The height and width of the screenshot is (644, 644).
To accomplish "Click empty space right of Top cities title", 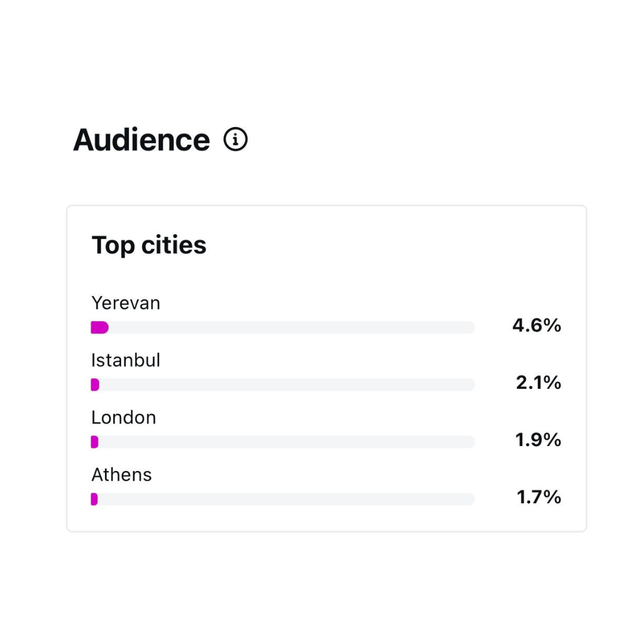I will [388, 245].
